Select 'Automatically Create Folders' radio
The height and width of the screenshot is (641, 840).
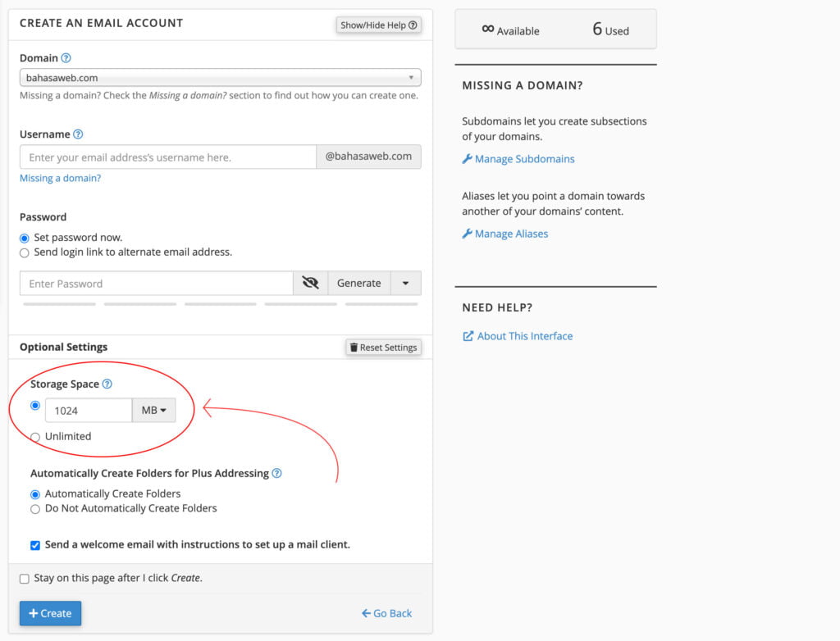coord(35,494)
